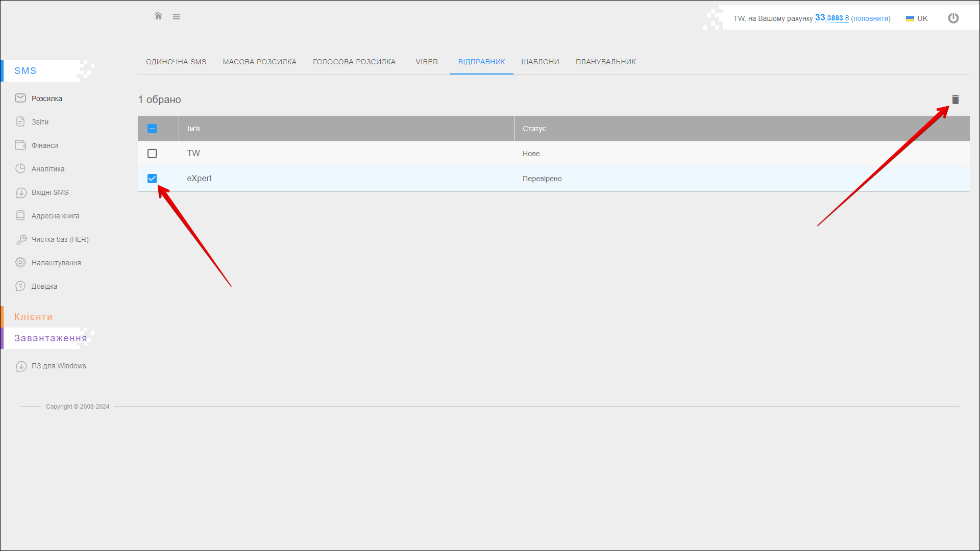Toggle the select-all header checkbox
The height and width of the screenshot is (551, 980).
click(x=152, y=129)
